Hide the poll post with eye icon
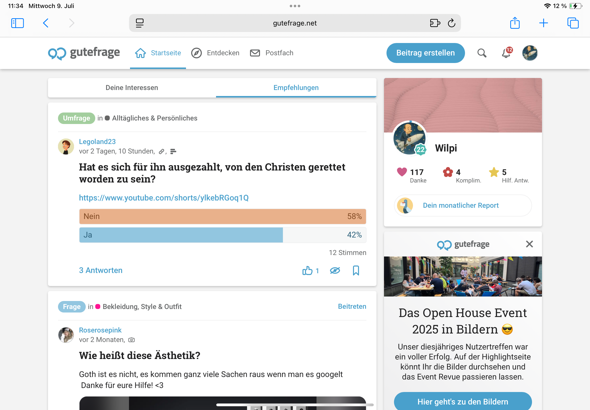 click(x=335, y=270)
